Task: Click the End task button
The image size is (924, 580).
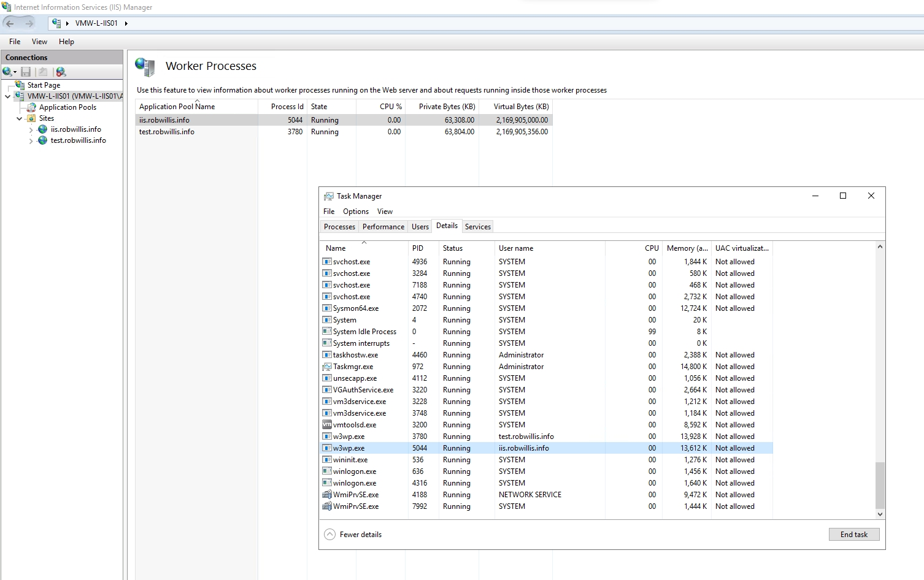Action: click(x=854, y=535)
